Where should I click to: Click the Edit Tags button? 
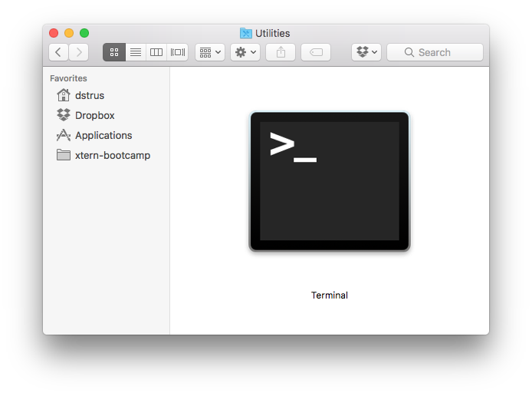tap(316, 52)
